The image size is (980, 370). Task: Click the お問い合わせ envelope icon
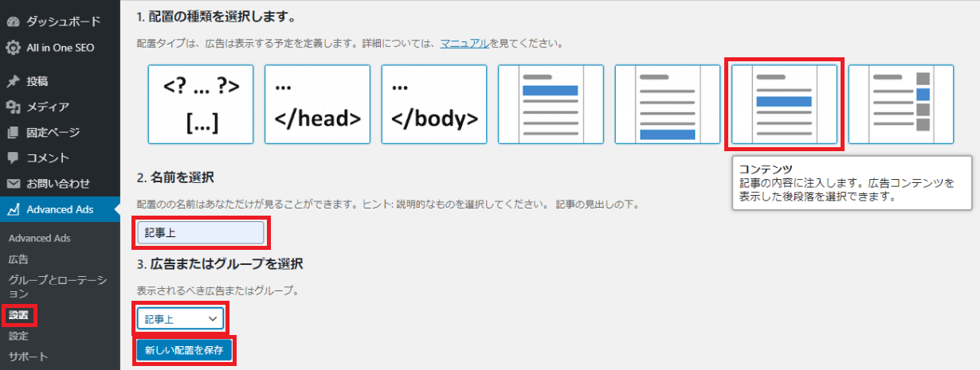[x=13, y=184]
